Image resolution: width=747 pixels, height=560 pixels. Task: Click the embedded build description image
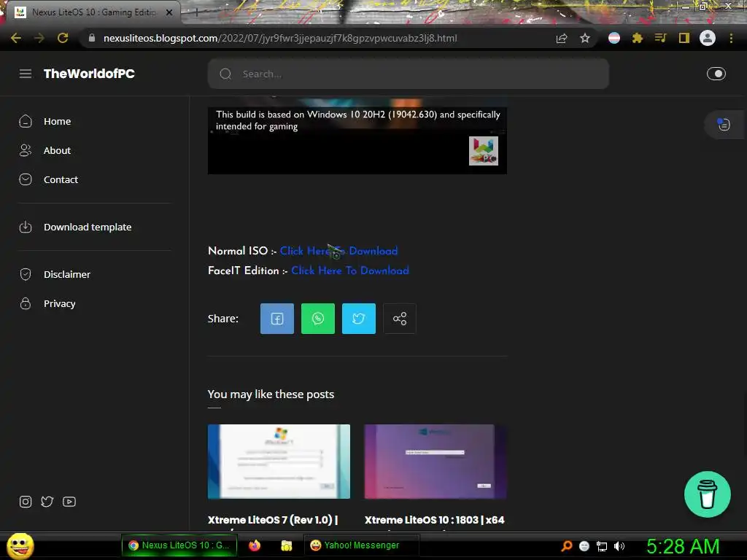357,136
